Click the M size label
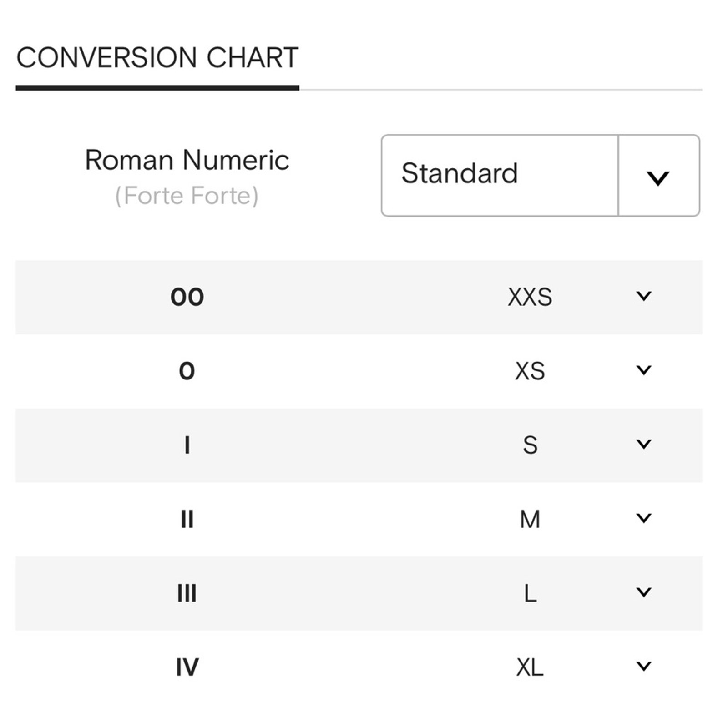728x728 pixels. pos(530,519)
